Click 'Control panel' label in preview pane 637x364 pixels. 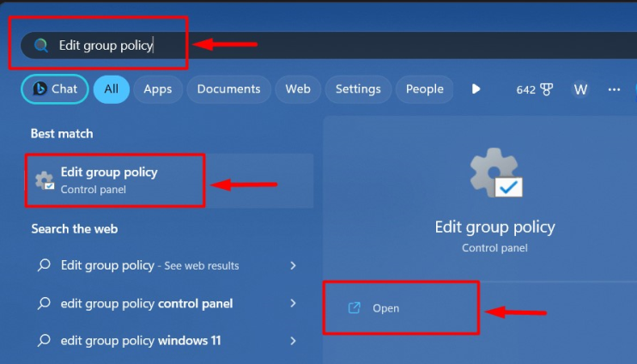494,248
